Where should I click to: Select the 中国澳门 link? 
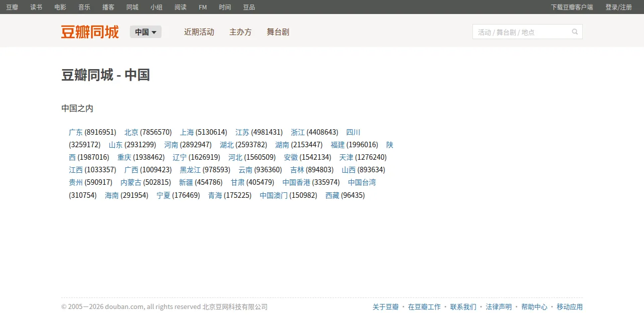[x=274, y=195]
